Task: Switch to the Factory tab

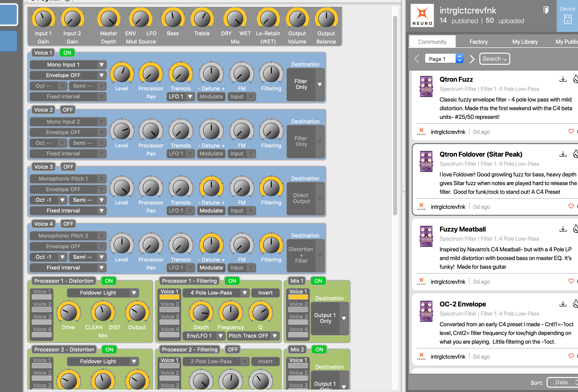Action: point(479,42)
